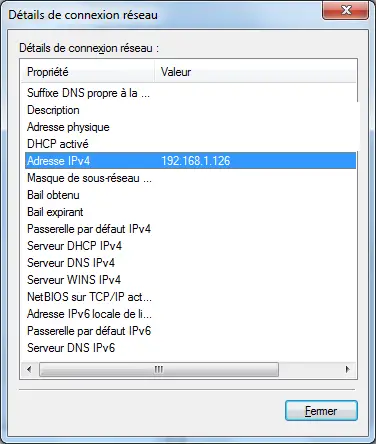Click the horizontal scrollbar left arrow
The width and height of the screenshot is (376, 444).
click(x=29, y=369)
